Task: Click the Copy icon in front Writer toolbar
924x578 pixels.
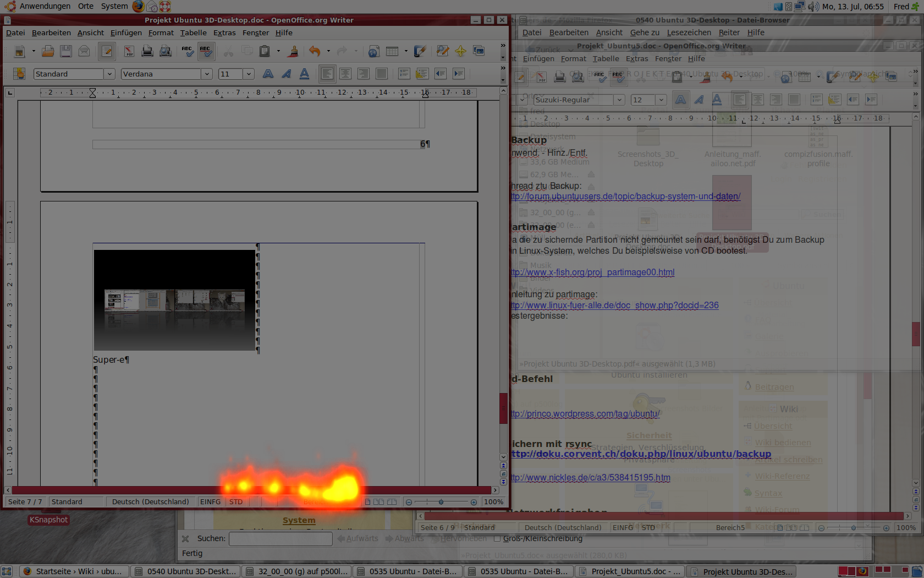Action: click(x=246, y=52)
